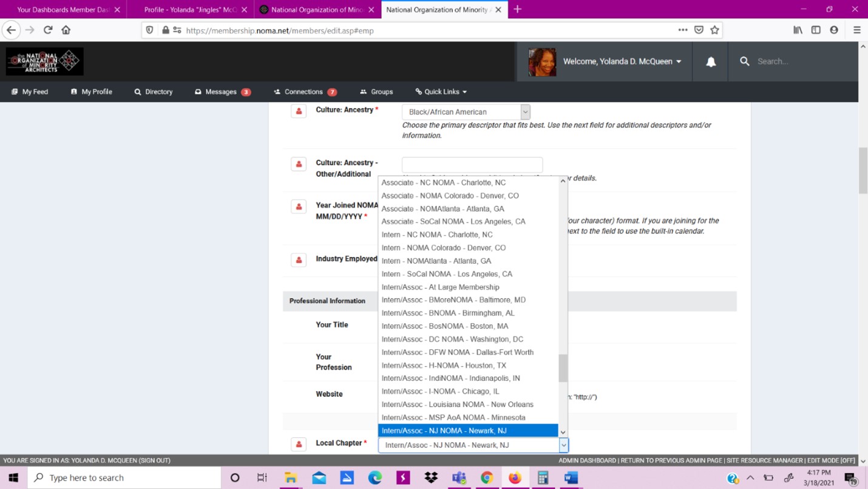Click the Firefox back arrow
Viewport: 868px width, 489px height.
tap(11, 30)
